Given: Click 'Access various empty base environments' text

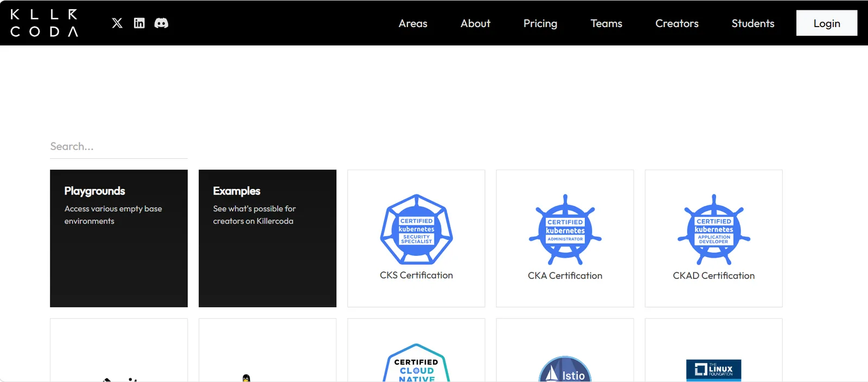Looking at the screenshot, I should click(x=113, y=215).
